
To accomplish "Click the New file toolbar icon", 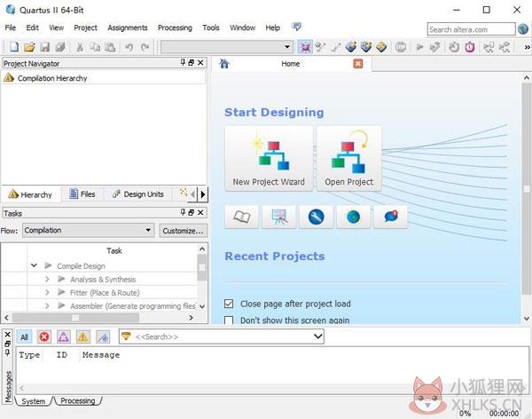I will pyautogui.click(x=14, y=47).
